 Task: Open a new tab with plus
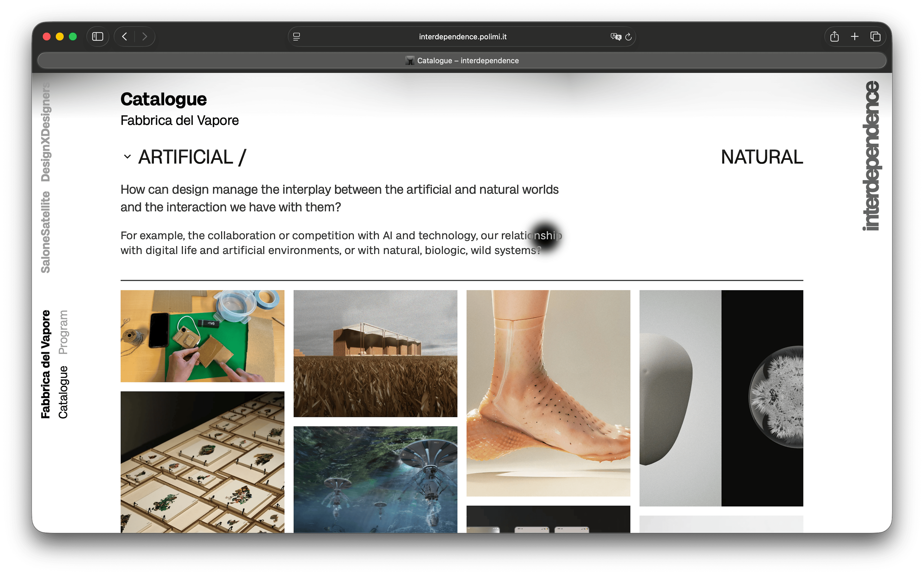(x=855, y=37)
